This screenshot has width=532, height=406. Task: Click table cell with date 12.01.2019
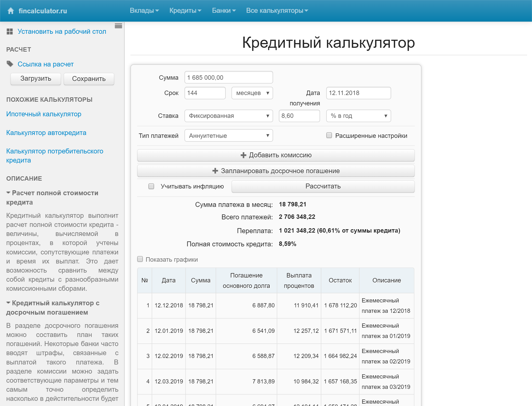pyautogui.click(x=169, y=331)
